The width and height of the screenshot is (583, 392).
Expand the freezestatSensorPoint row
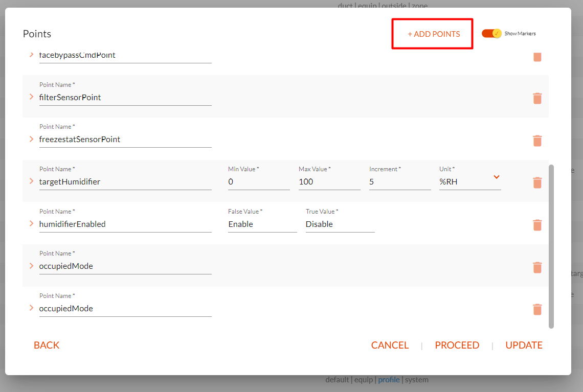click(x=32, y=139)
